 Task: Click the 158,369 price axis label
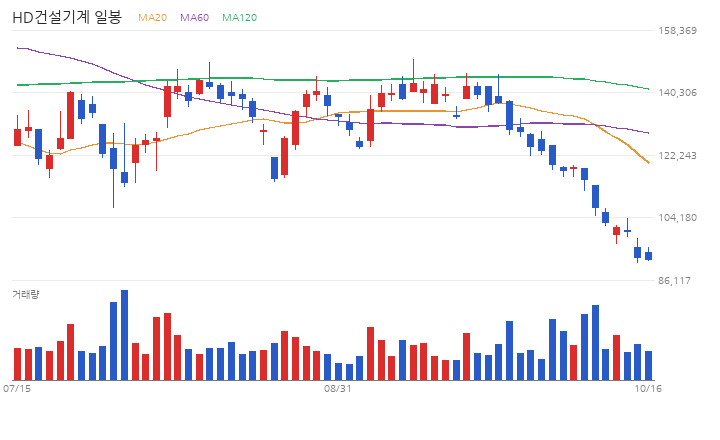(677, 30)
